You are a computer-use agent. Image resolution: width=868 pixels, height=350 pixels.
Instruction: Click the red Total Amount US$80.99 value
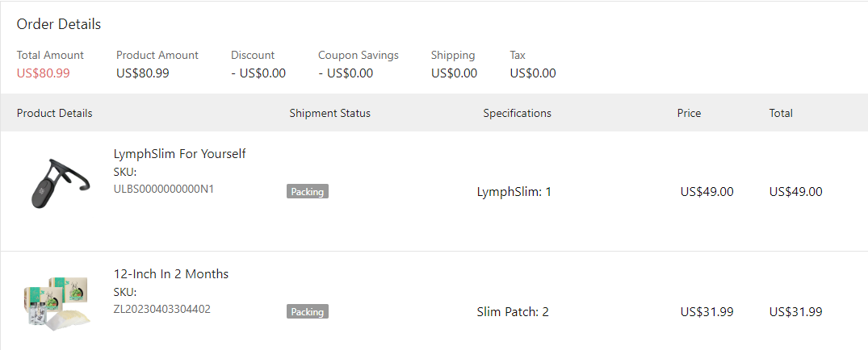pos(43,73)
